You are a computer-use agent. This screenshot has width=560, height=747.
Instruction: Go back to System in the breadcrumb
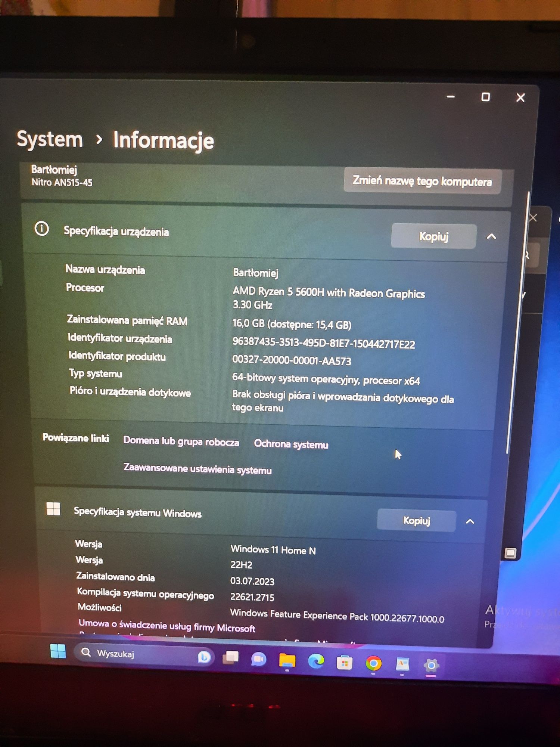click(x=50, y=140)
